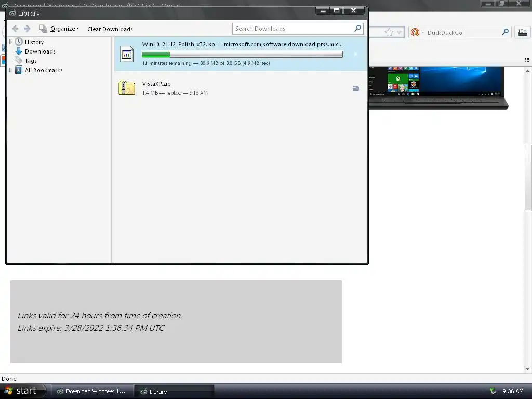Minimize the Library window
Viewport: 532px width, 399px height.
(x=323, y=11)
